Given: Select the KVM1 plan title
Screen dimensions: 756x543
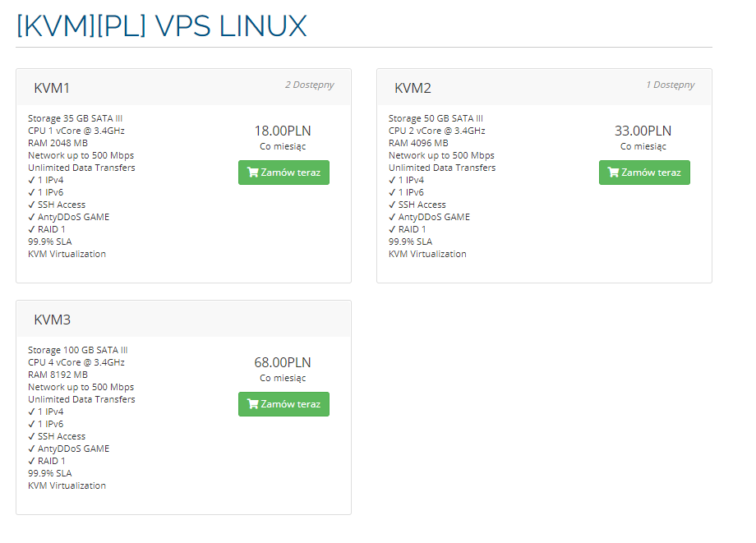Looking at the screenshot, I should (52, 88).
